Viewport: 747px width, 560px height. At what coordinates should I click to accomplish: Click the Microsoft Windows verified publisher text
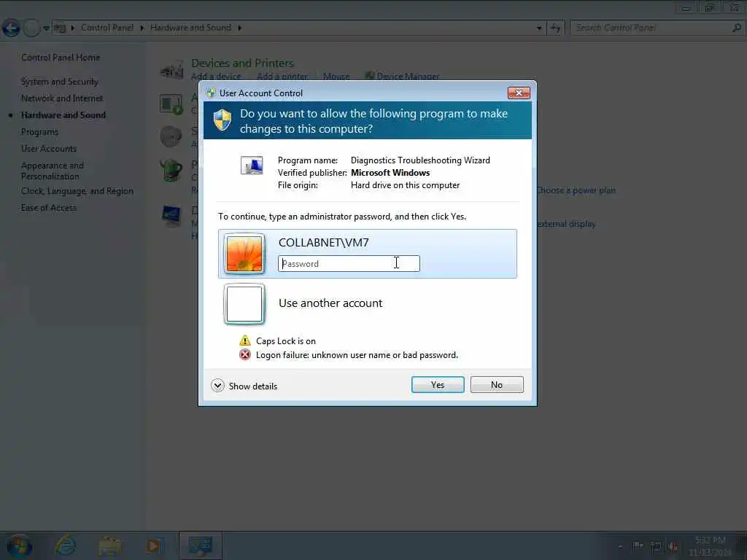[390, 173]
